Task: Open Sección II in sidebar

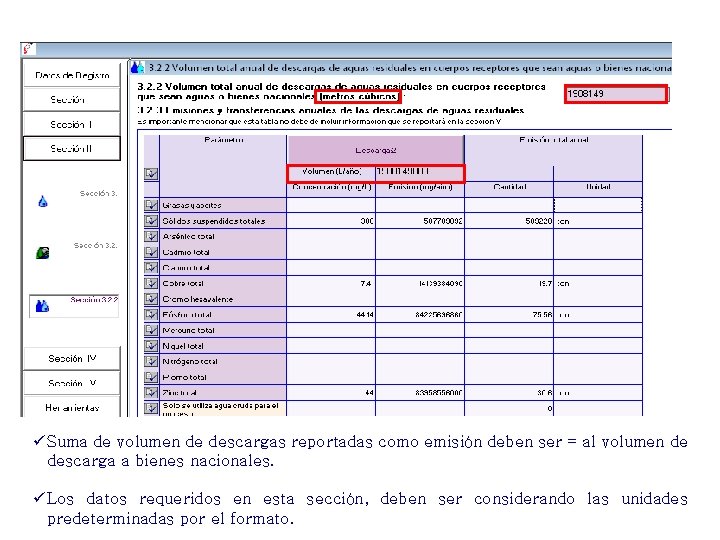Action: (x=72, y=124)
